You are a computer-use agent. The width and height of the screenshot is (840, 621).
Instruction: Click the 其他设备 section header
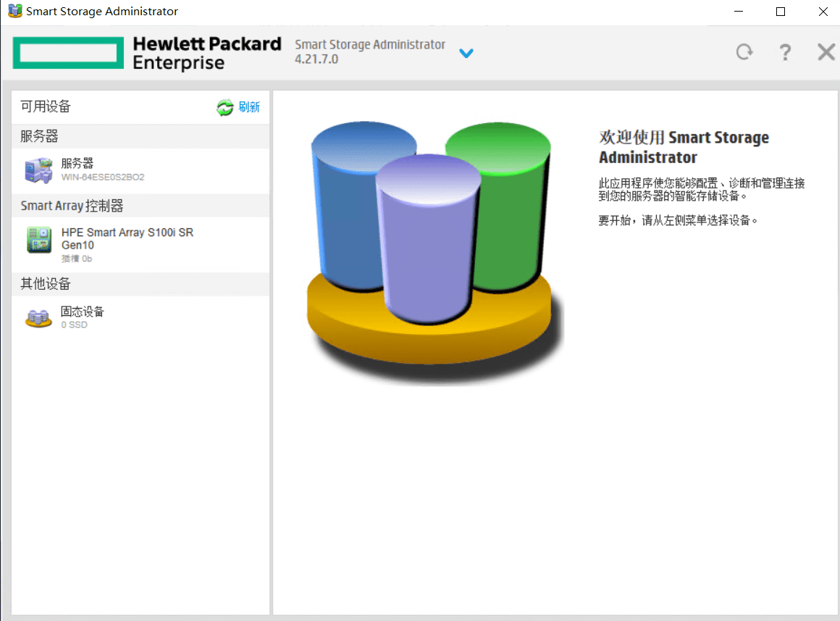click(x=46, y=284)
